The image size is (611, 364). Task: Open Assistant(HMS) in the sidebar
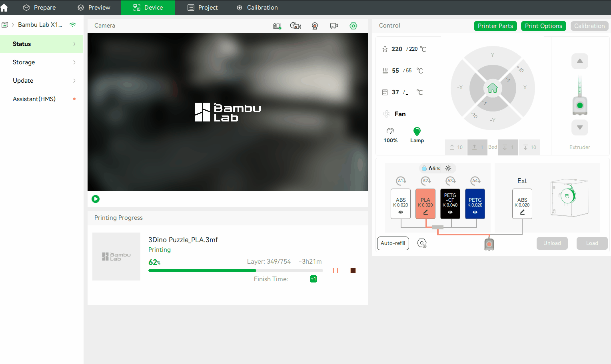[x=42, y=99]
